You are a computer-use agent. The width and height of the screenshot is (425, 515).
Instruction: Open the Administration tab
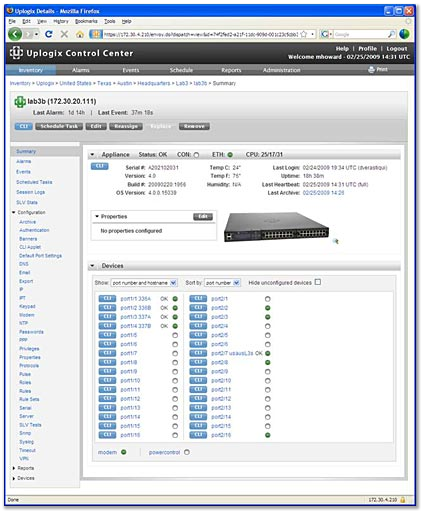click(281, 70)
